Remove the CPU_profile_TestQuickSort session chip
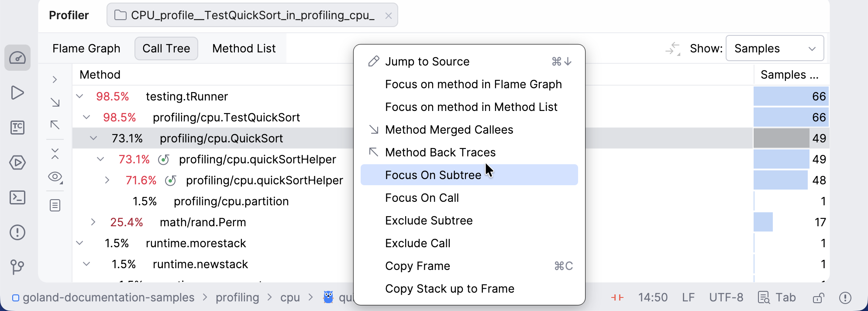 (388, 15)
